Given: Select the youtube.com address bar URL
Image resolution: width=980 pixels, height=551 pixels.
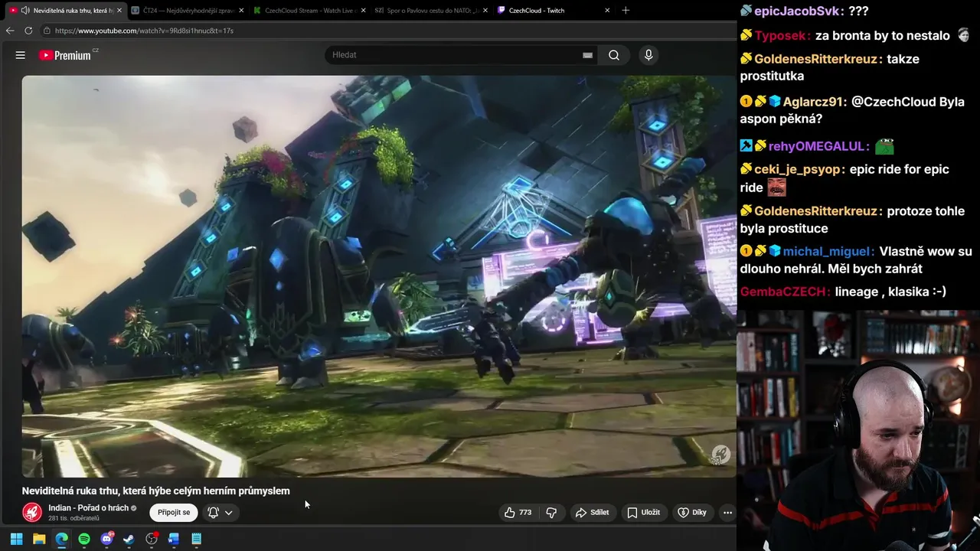Looking at the screenshot, I should click(x=144, y=31).
